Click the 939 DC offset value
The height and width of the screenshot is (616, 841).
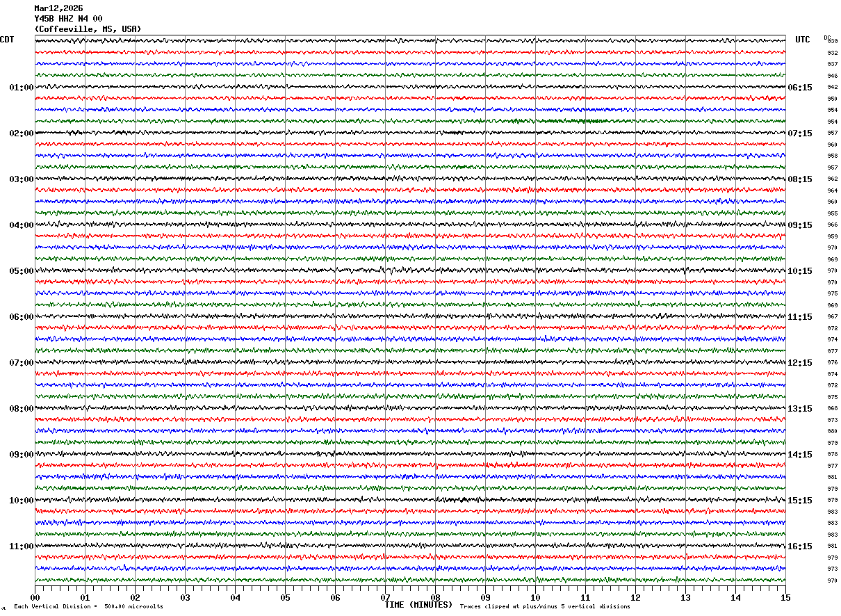pos(832,41)
